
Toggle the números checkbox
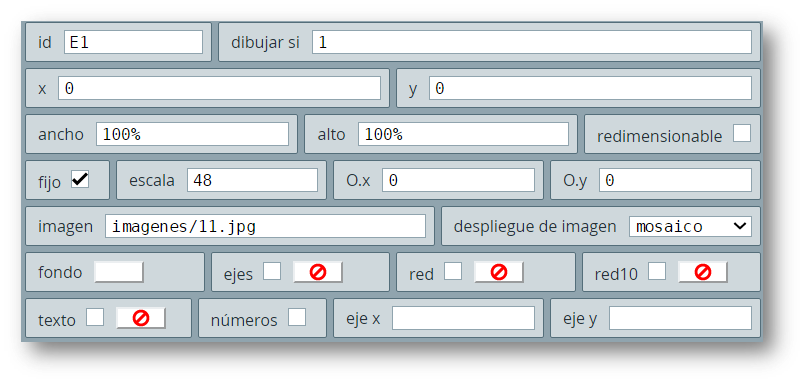tap(297, 317)
